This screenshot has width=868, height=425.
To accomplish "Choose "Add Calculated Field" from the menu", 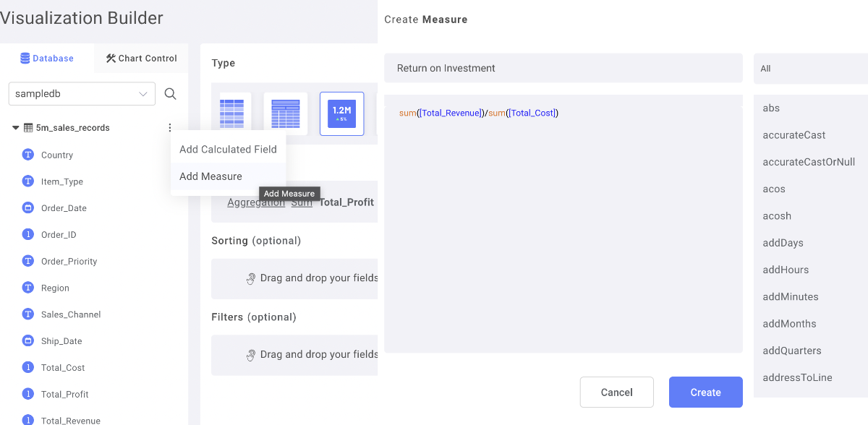I will (228, 149).
